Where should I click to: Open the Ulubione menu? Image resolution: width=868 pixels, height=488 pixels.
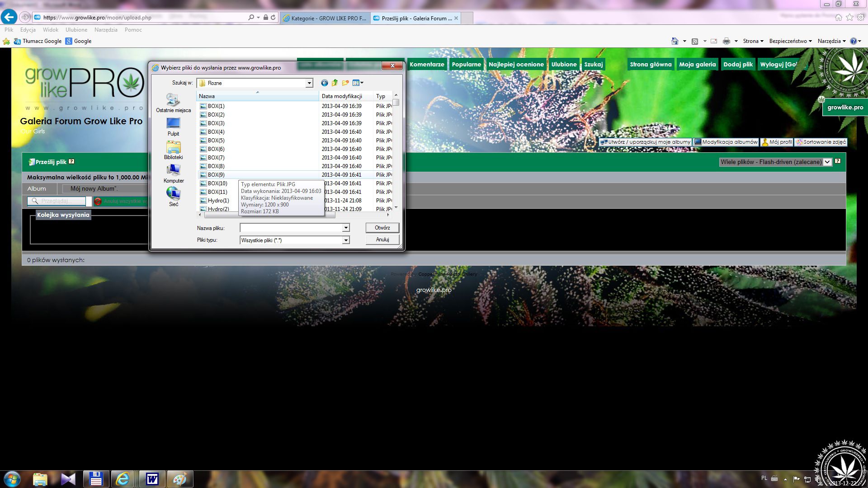(x=76, y=30)
